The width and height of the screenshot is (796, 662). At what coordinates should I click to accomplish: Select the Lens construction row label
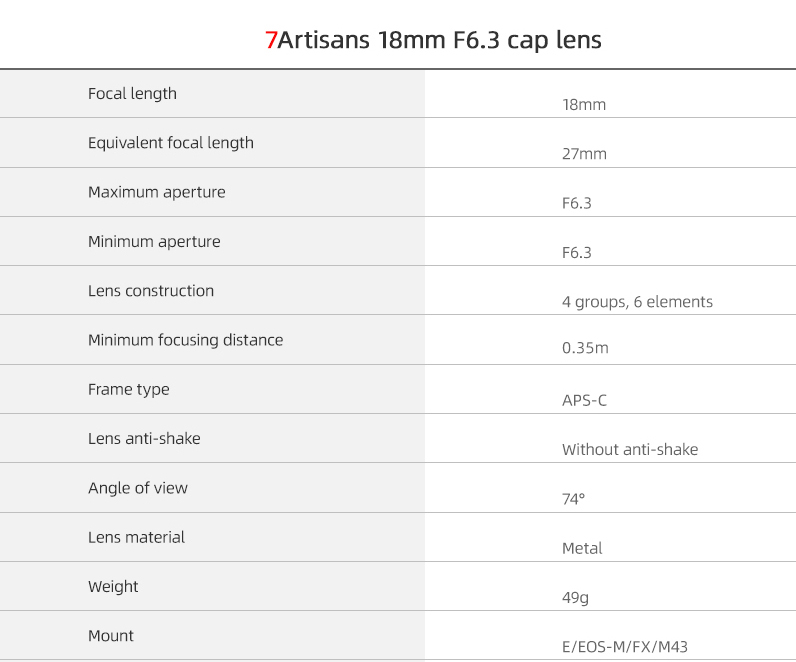pyautogui.click(x=151, y=291)
